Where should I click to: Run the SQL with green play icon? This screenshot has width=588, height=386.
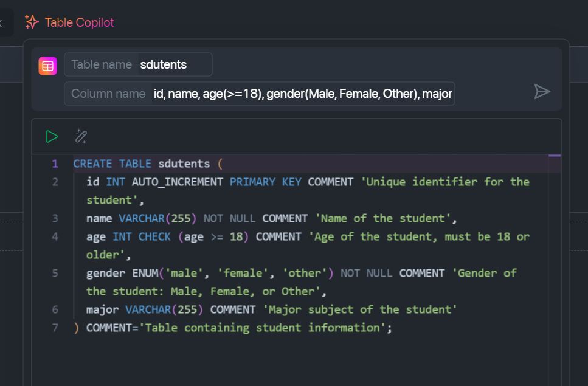[x=52, y=136]
